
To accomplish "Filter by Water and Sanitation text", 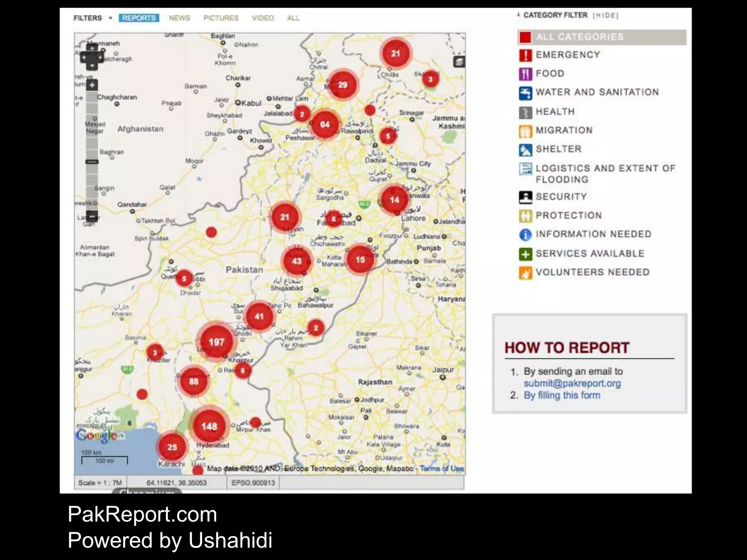I will (x=597, y=92).
